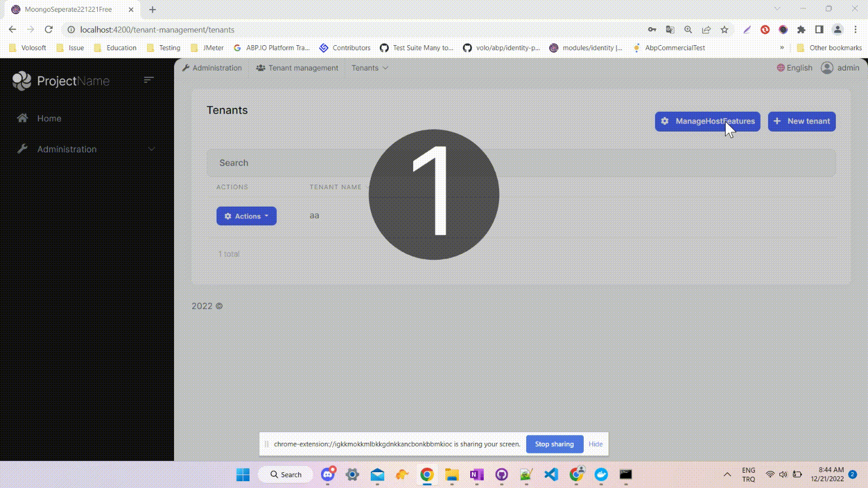Open Visual Studio Code from the taskbar
Viewport: 868px width, 488px height.
(x=551, y=474)
